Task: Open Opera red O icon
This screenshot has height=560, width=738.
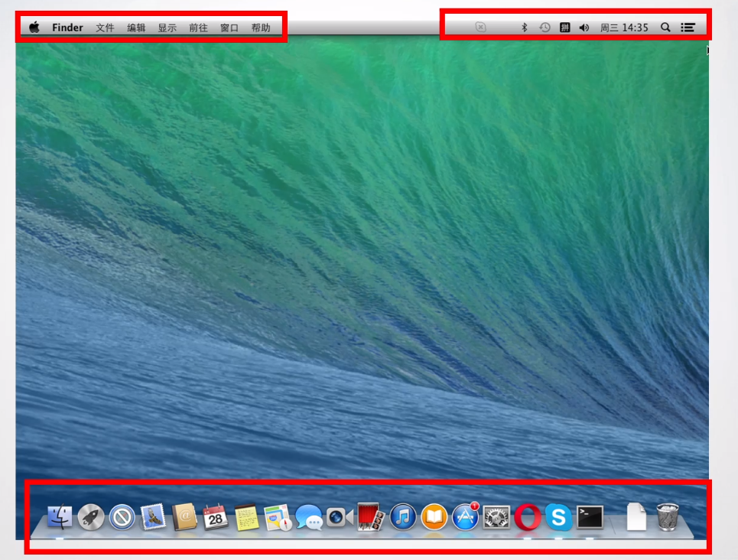Action: pos(528,516)
